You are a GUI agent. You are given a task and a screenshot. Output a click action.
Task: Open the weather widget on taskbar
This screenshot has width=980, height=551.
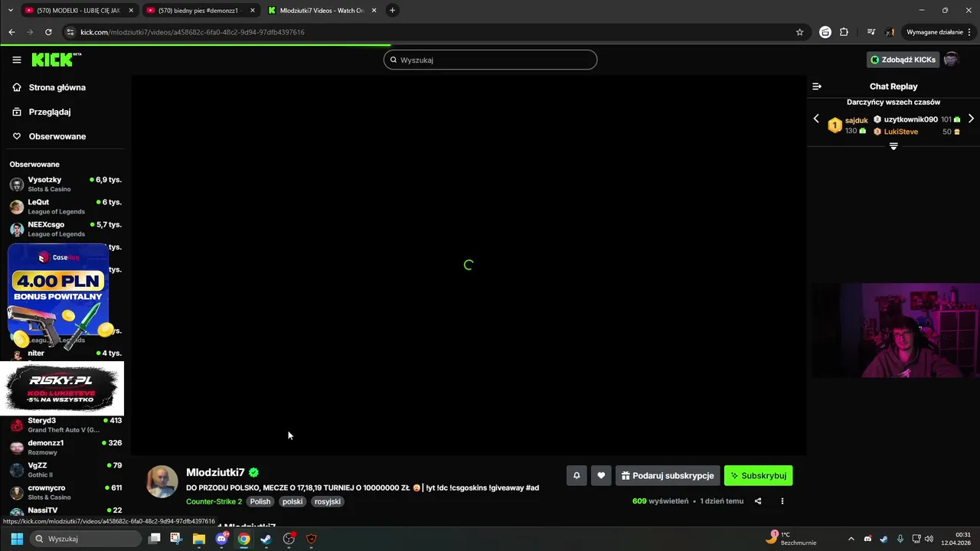tap(792, 539)
